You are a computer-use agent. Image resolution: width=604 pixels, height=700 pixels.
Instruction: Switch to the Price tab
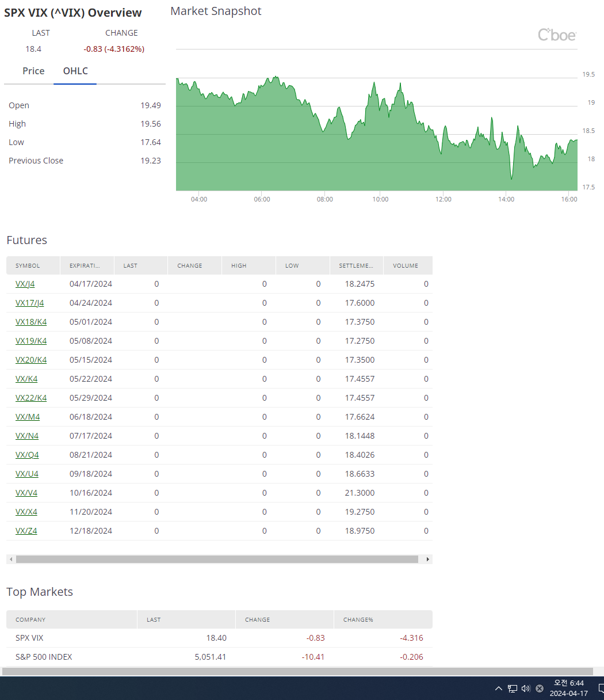coord(33,71)
